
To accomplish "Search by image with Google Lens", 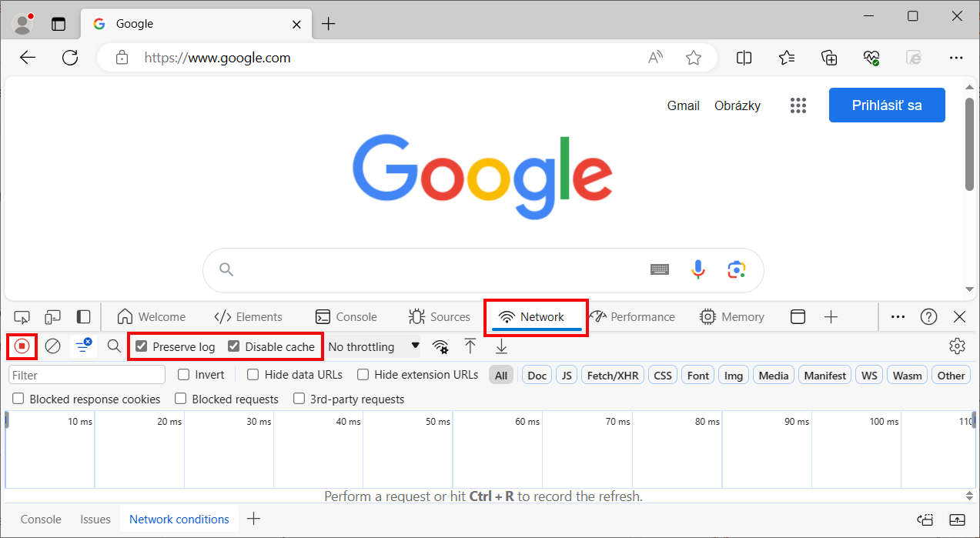I will (x=737, y=269).
